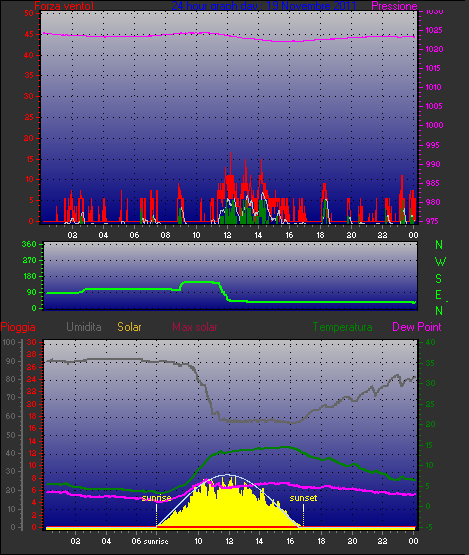Viewport: 469px width, 555px height.
Task: Click "06 sunrise" on the bottom time axis
Action: pyautogui.click(x=150, y=541)
